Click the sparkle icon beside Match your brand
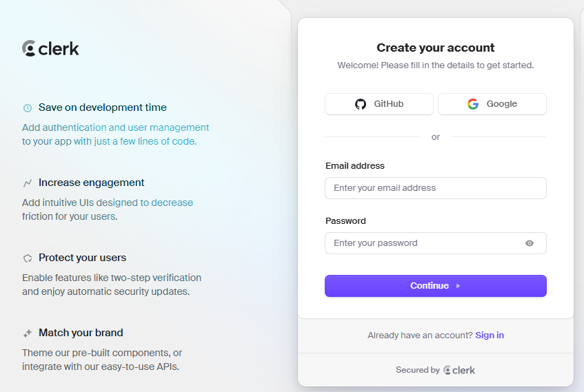 (28, 333)
